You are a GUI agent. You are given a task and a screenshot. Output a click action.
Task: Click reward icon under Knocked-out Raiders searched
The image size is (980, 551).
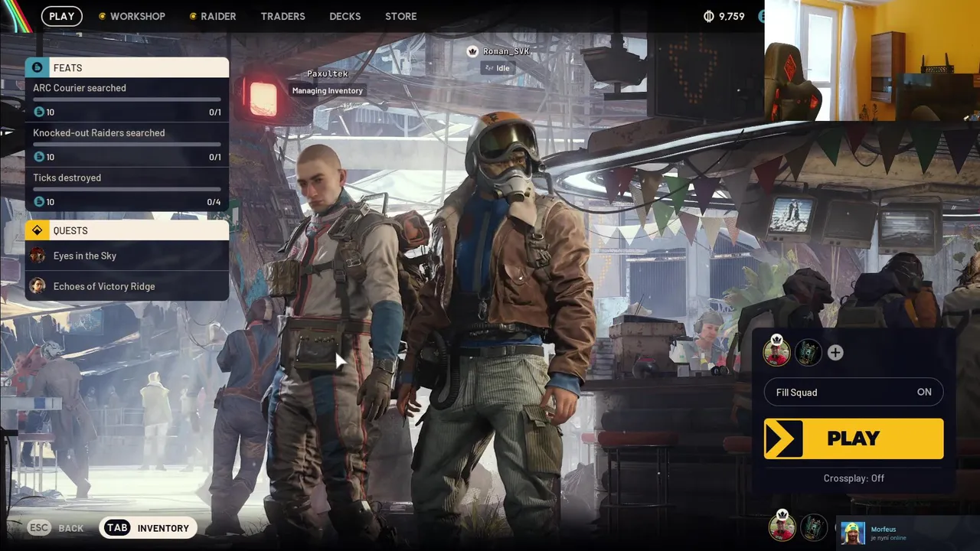pyautogui.click(x=39, y=157)
